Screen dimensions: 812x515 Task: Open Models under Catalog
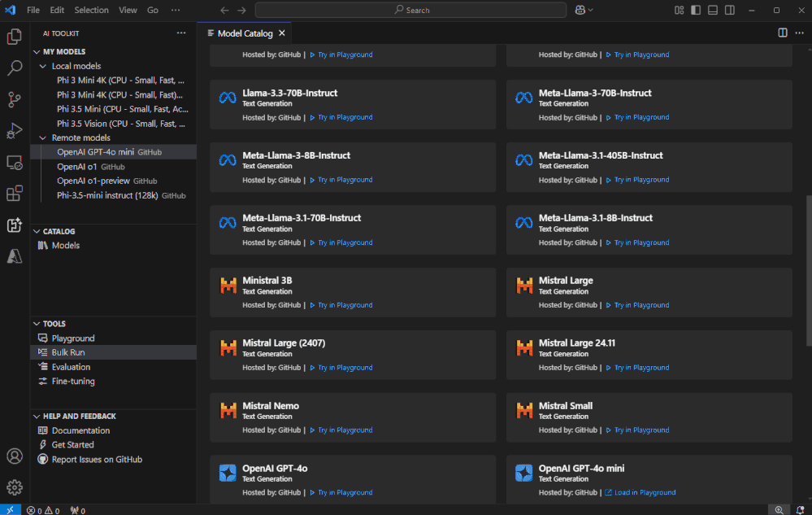(114, 246)
